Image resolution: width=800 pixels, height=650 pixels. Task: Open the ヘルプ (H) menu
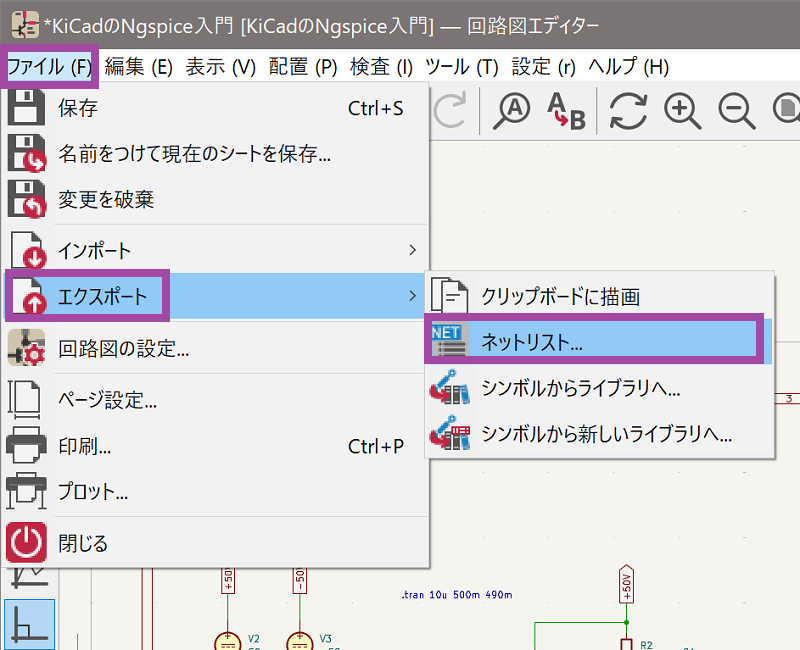(629, 66)
